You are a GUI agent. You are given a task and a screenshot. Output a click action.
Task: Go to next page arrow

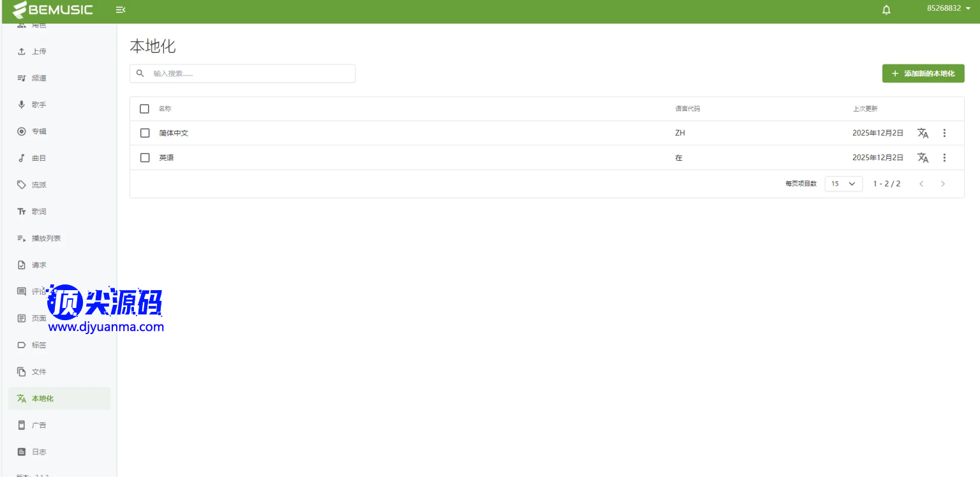(943, 184)
